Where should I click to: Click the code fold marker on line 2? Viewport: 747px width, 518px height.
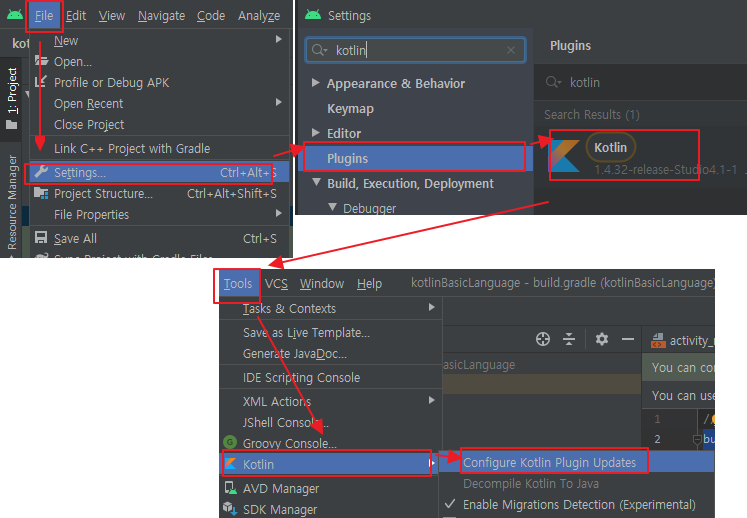point(697,439)
